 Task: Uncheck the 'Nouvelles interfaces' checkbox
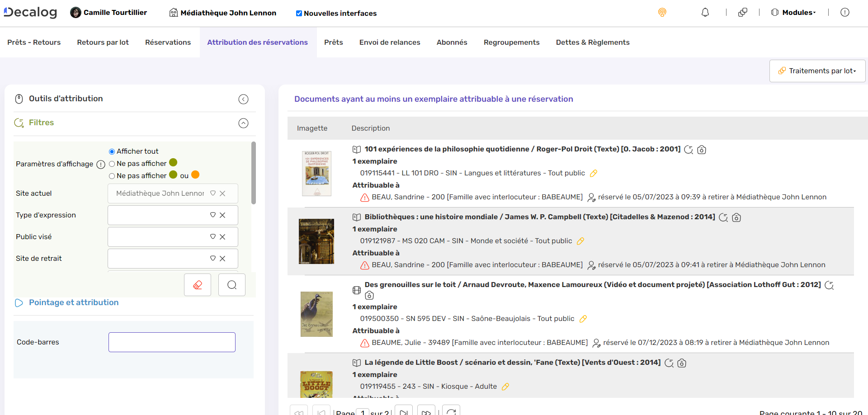point(298,13)
